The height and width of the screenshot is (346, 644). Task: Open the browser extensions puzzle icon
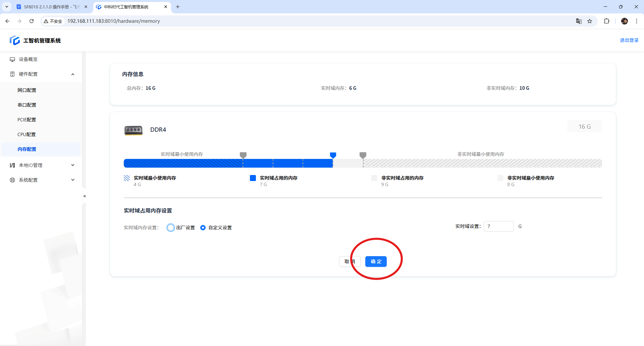tap(606, 21)
